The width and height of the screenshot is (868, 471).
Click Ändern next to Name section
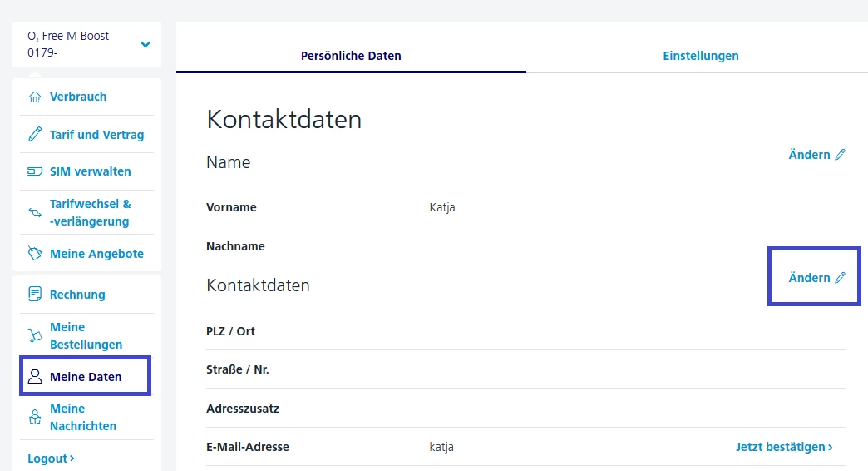(816, 155)
